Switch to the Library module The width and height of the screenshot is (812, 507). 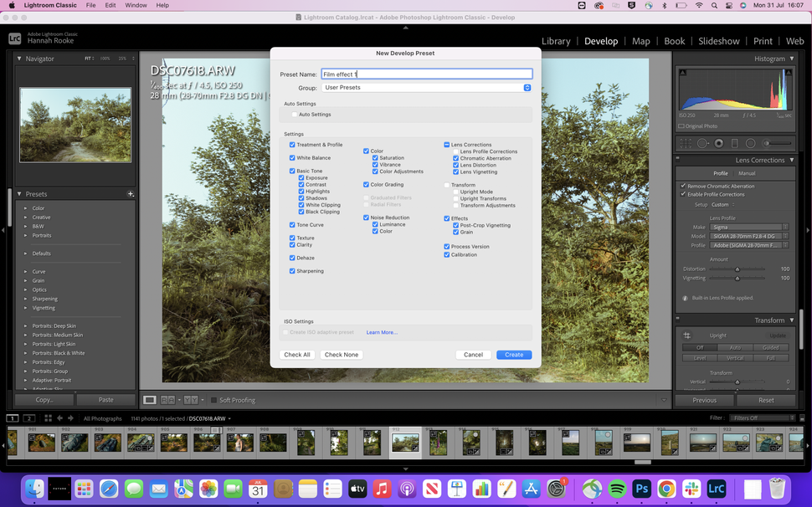click(558, 40)
